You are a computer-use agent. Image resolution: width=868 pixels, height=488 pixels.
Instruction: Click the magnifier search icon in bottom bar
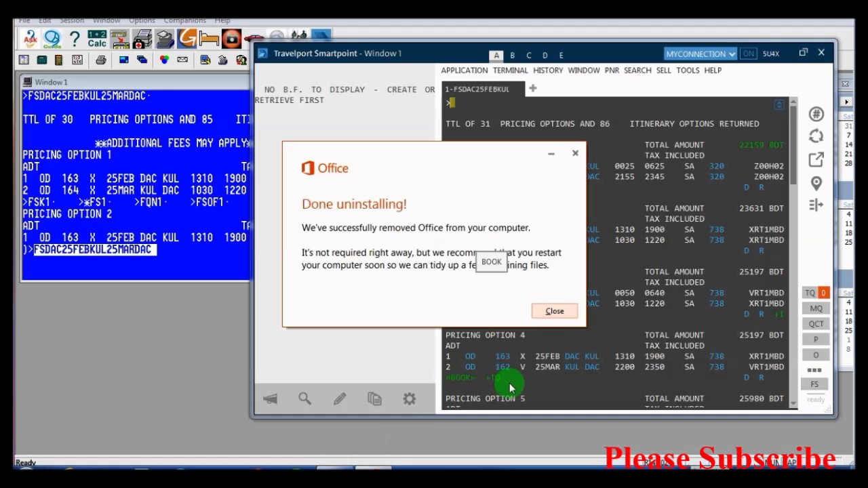tap(304, 399)
